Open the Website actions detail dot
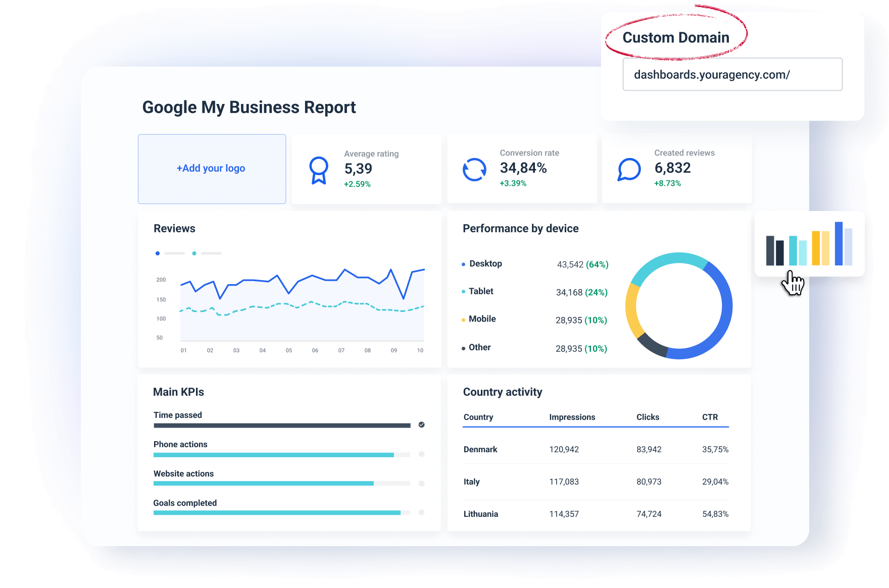 tap(421, 483)
